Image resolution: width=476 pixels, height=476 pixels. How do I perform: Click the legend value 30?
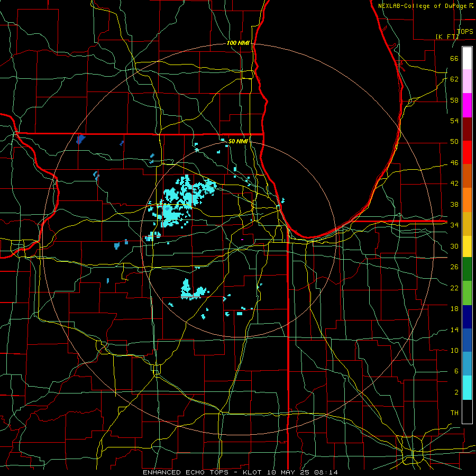[454, 246]
